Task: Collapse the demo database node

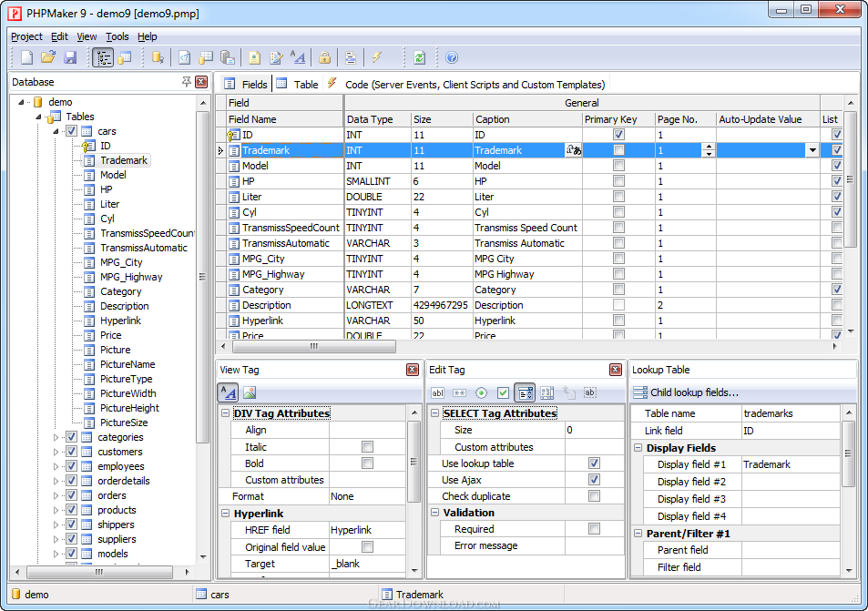Action: (21, 102)
